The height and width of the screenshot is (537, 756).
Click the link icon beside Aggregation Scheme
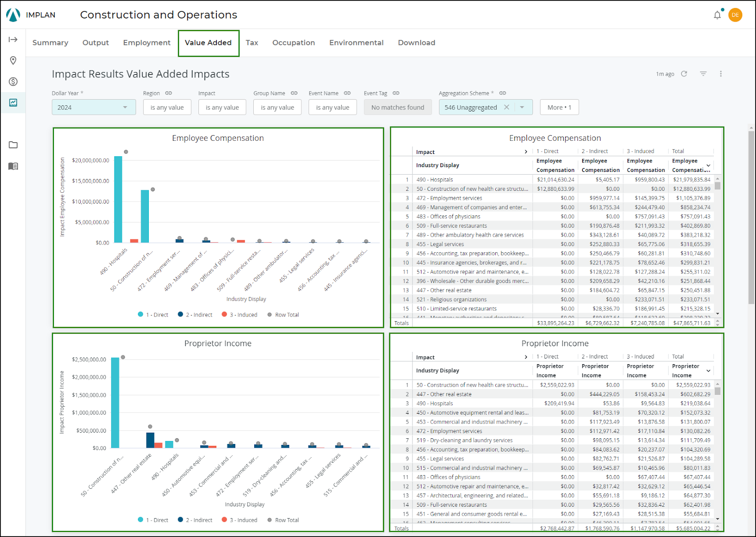coord(503,93)
